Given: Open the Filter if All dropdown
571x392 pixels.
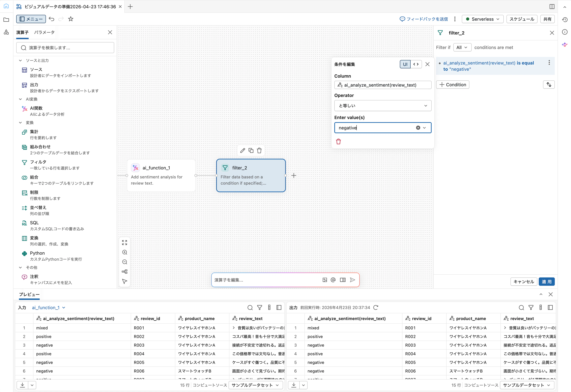Looking at the screenshot, I should (462, 47).
